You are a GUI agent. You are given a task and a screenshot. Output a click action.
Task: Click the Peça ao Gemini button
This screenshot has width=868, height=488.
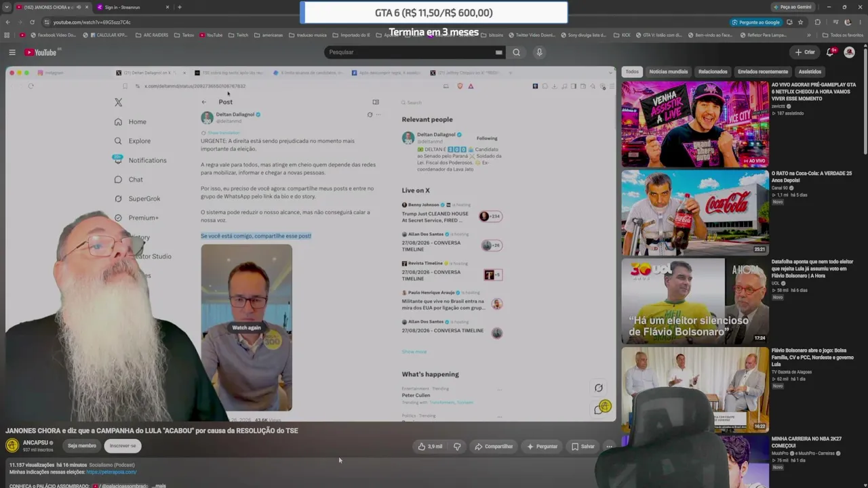coord(792,7)
